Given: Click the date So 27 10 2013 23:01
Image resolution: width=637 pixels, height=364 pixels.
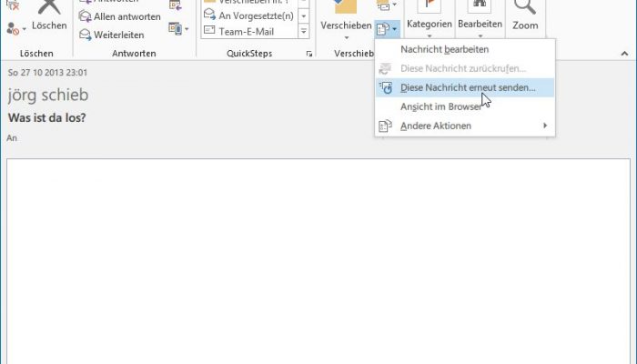Looking at the screenshot, I should [47, 73].
